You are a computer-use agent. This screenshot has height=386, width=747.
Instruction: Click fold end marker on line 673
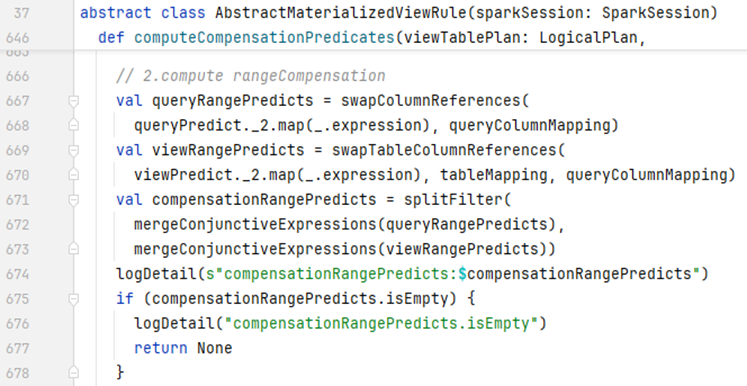pos(73,249)
